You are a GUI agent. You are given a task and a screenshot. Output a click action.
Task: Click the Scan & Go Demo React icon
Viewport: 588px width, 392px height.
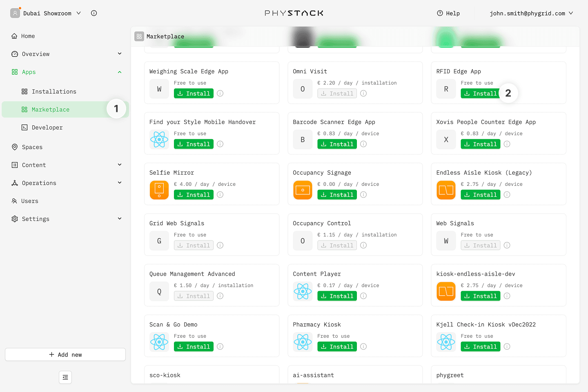pos(159,342)
